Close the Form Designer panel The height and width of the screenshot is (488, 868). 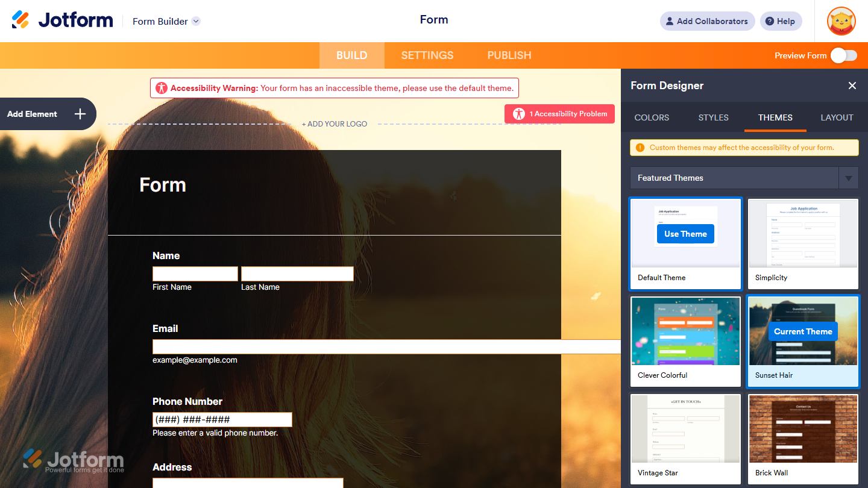[852, 86]
